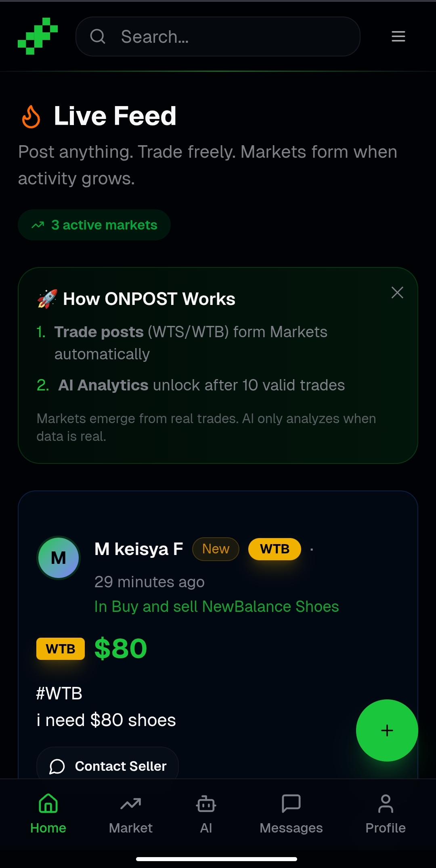
Task: Click the New user badge
Action: (216, 549)
